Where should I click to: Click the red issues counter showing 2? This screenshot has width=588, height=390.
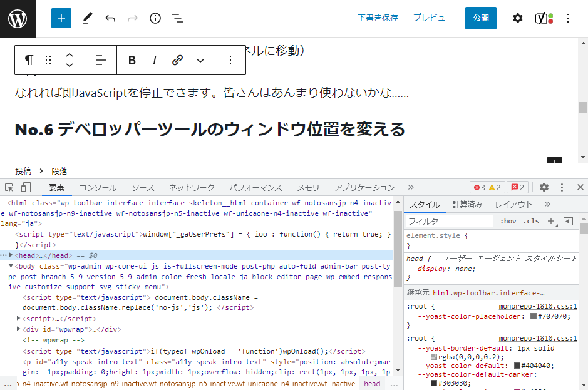(517, 187)
